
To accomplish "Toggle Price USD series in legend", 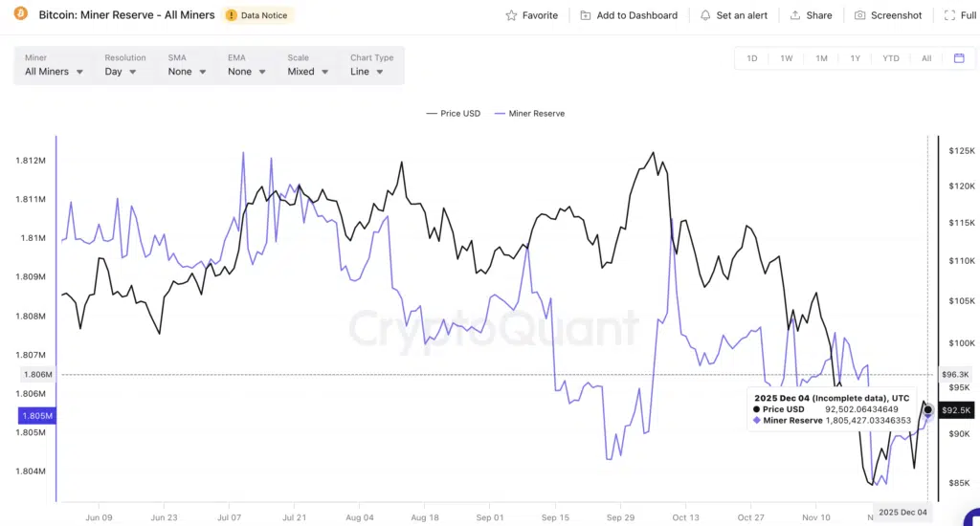I will point(453,113).
